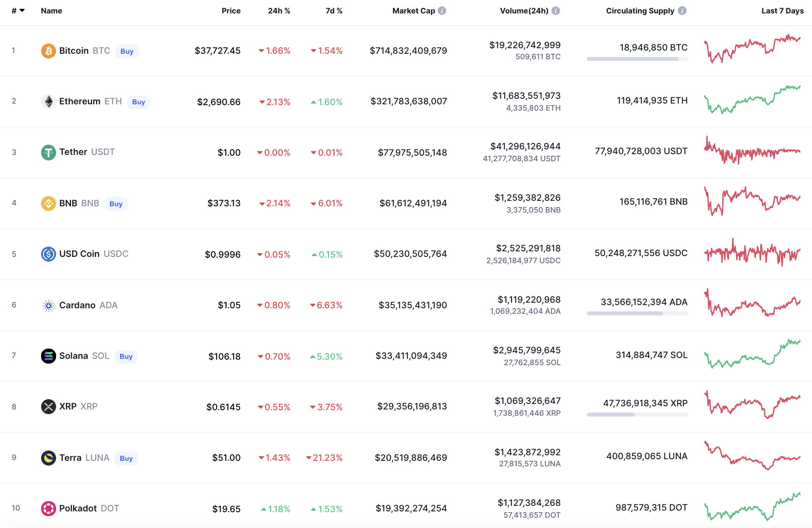
Task: Click the Ethereum diamond logo
Action: (48, 102)
